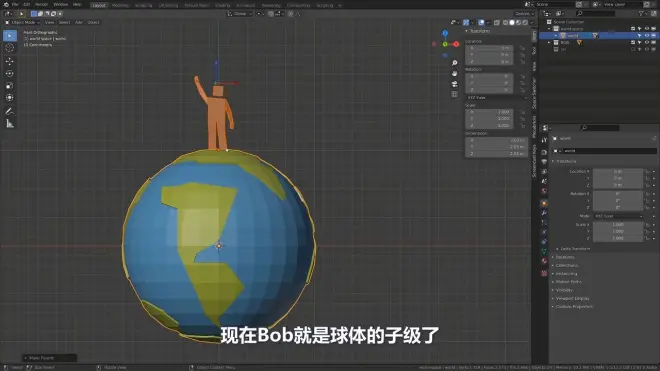The height and width of the screenshot is (371, 660).
Task: Open the Help menu
Action: tap(77, 4)
